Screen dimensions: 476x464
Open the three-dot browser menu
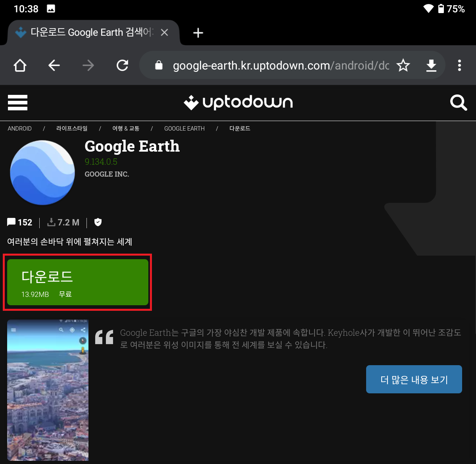point(459,65)
